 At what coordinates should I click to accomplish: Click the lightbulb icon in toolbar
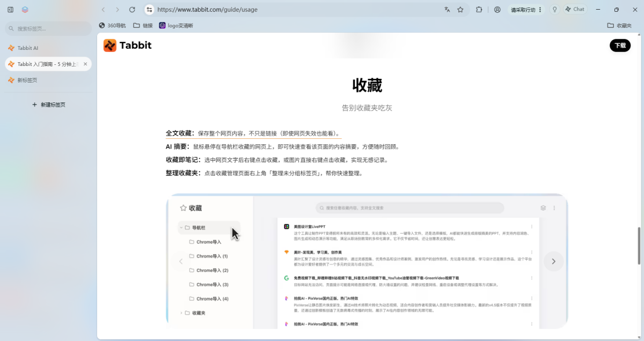(x=554, y=10)
